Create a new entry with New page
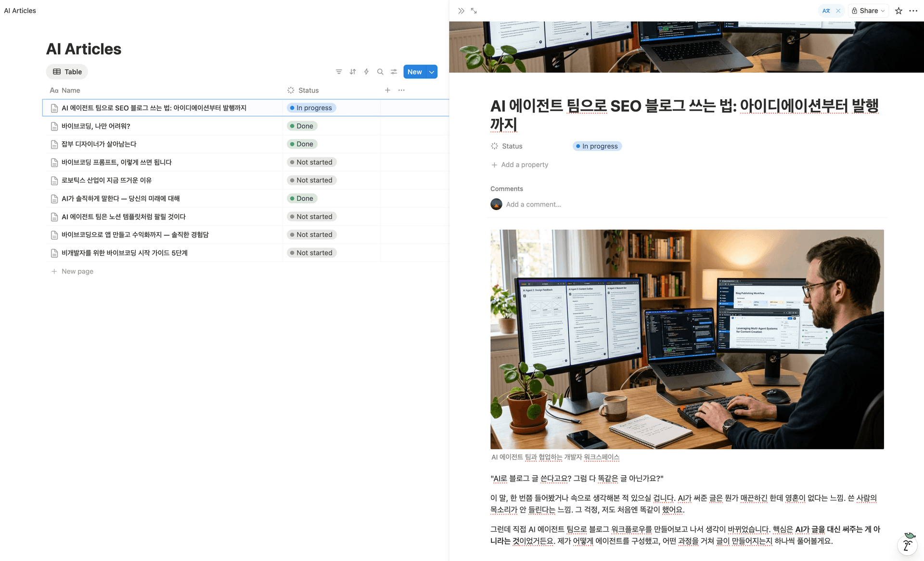The image size is (924, 561). pyautogui.click(x=72, y=271)
